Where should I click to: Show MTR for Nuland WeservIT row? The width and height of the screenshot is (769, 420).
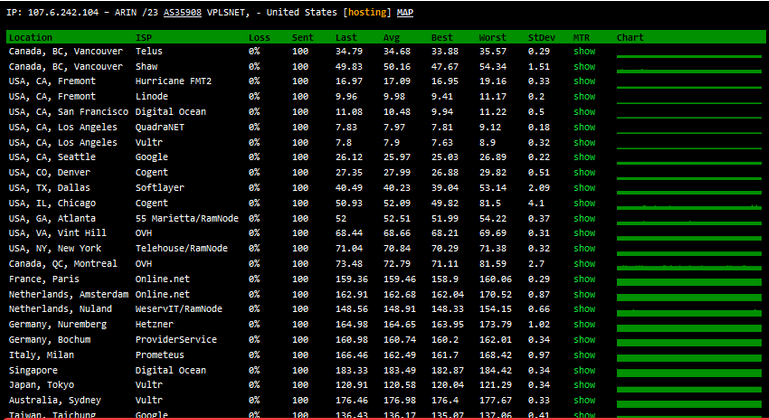[x=584, y=309]
